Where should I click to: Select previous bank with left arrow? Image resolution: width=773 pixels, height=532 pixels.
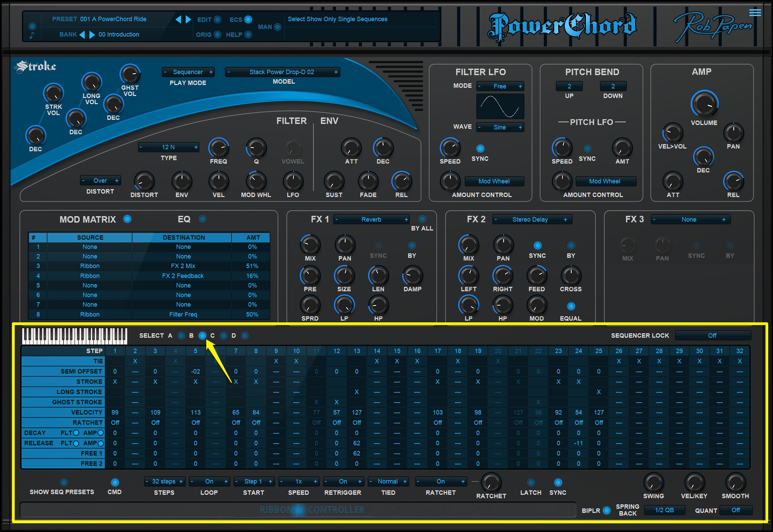pos(82,34)
